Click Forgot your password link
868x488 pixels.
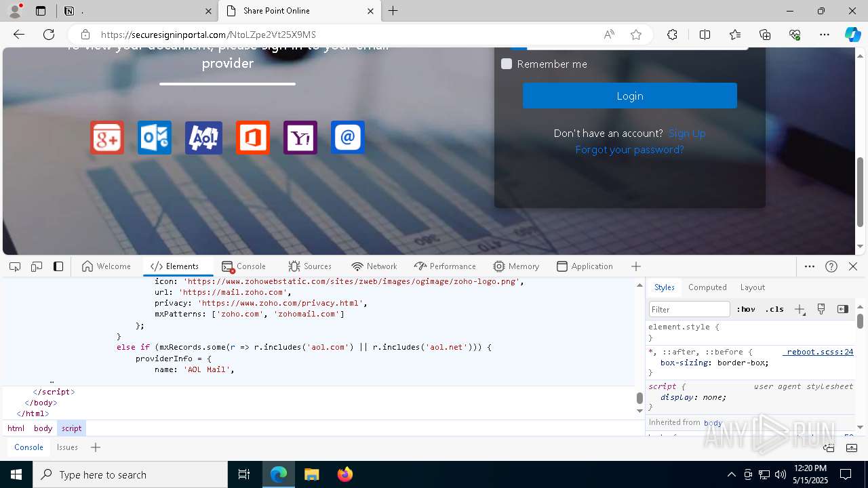pos(629,150)
